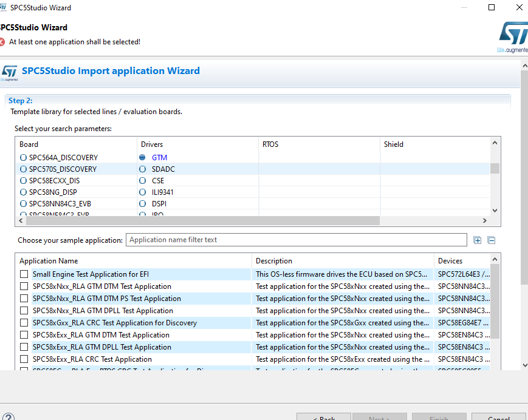Click the Application Name column header
This screenshot has width=528, height=420.
[133, 260]
